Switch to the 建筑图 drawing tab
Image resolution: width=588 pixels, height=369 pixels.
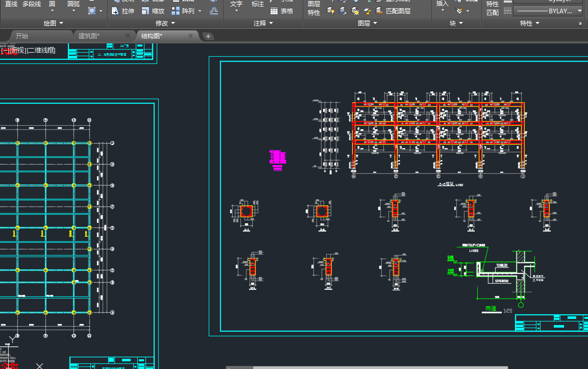coord(89,36)
